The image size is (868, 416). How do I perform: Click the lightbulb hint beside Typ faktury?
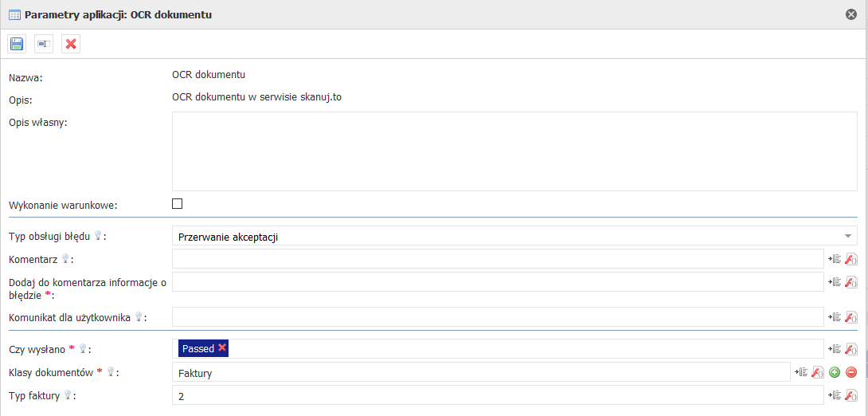68,394
